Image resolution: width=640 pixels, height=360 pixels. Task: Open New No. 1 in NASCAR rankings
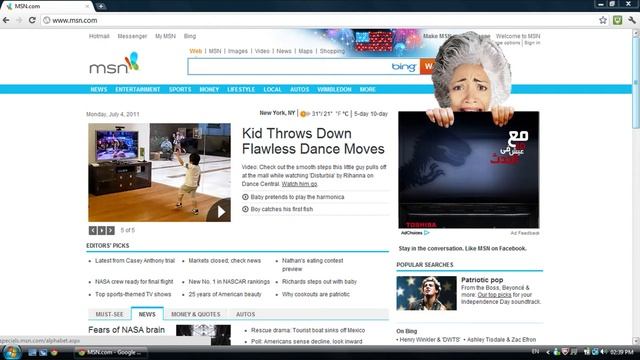(x=229, y=282)
